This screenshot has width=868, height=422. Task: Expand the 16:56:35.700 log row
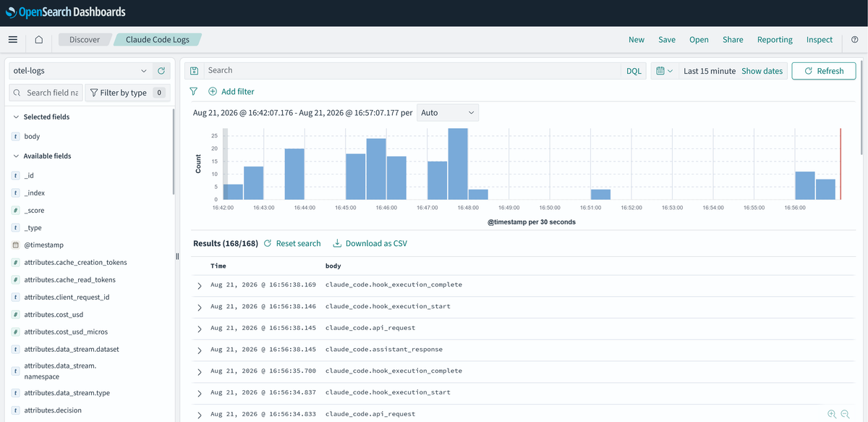(x=200, y=372)
